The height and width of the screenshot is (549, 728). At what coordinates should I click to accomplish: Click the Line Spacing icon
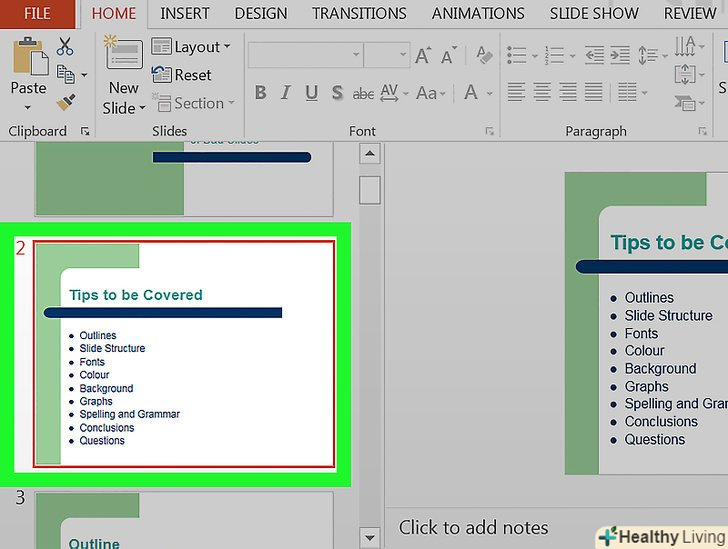tap(647, 55)
